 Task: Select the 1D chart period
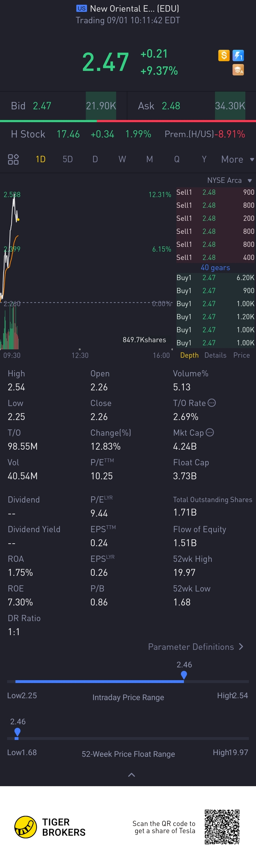coord(41,159)
